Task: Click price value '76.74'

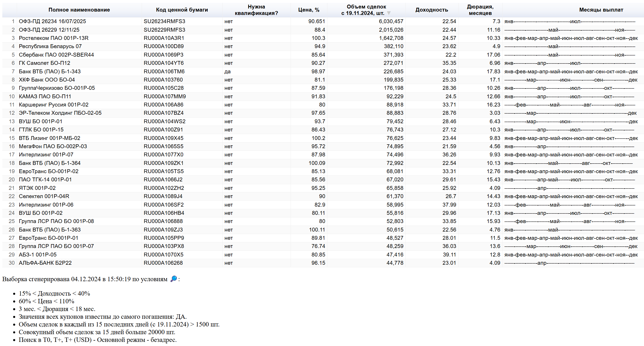Action: 318,246
